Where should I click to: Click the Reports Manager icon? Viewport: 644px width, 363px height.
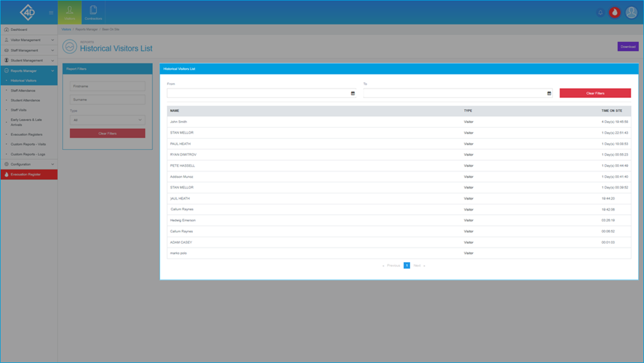(x=6, y=71)
